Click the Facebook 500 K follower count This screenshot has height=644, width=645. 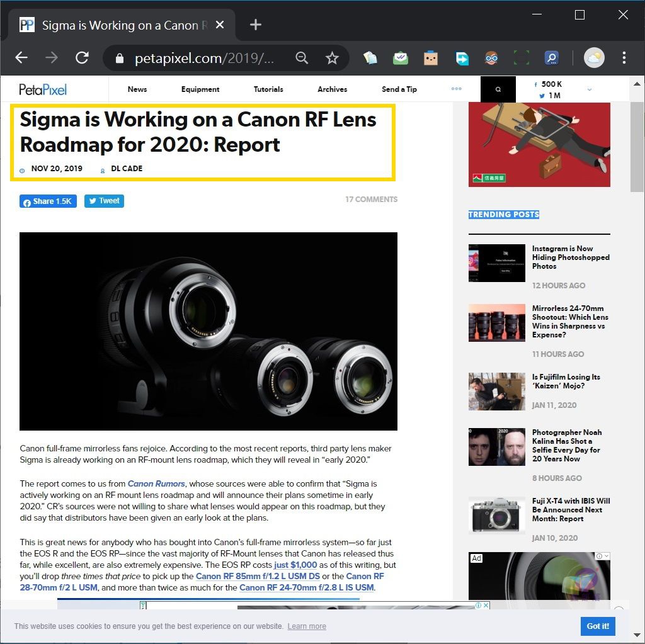pyautogui.click(x=549, y=84)
